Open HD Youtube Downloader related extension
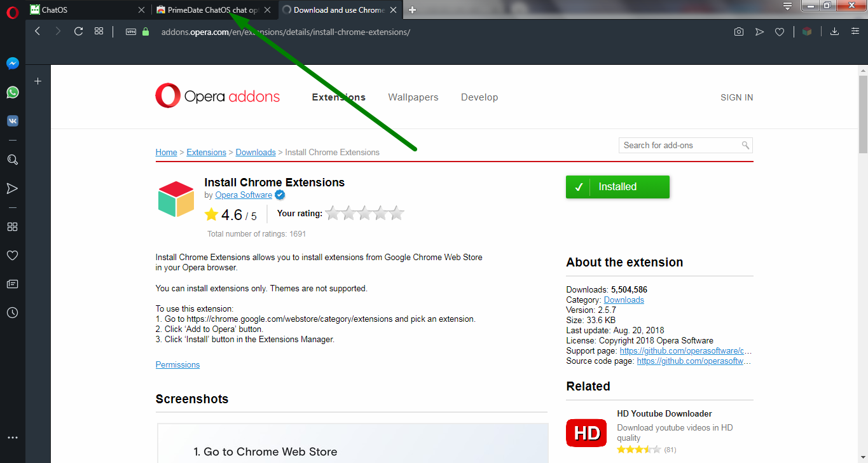Image resolution: width=868 pixels, height=463 pixels. [x=664, y=414]
